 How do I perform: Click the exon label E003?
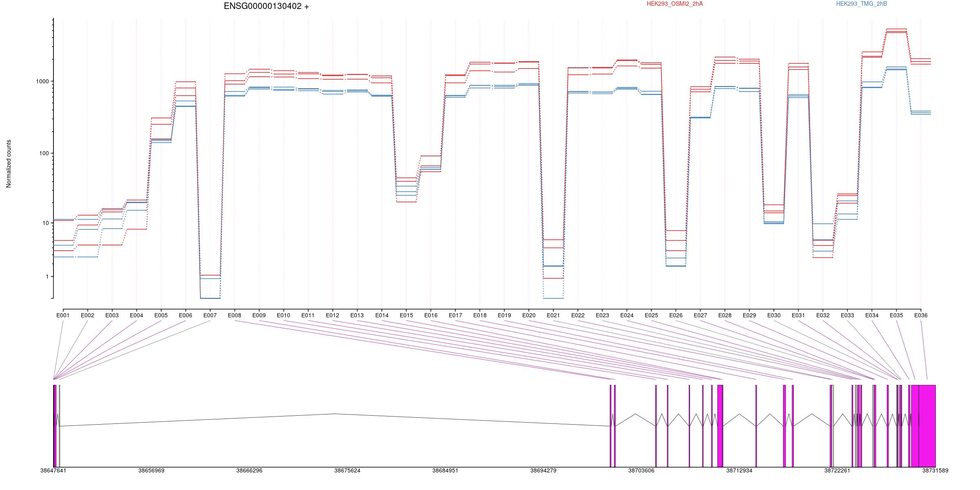pos(112,315)
